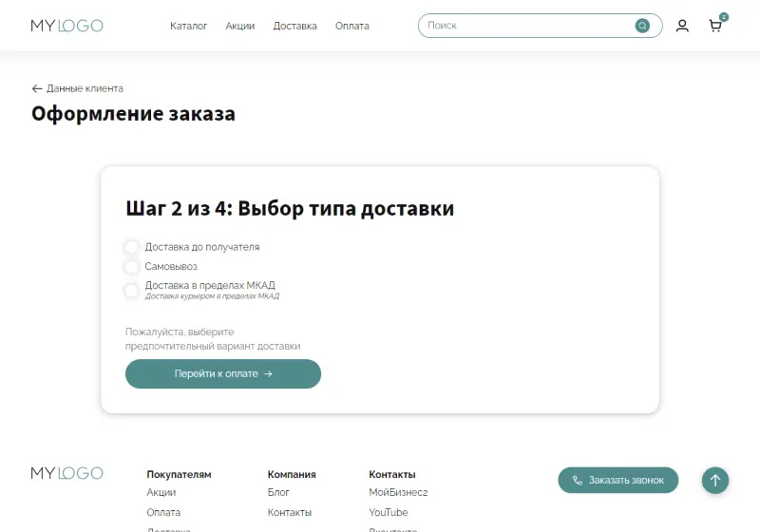Click the scroll-to-top arrow button
Viewport: 760px width, 532px height.
point(715,481)
